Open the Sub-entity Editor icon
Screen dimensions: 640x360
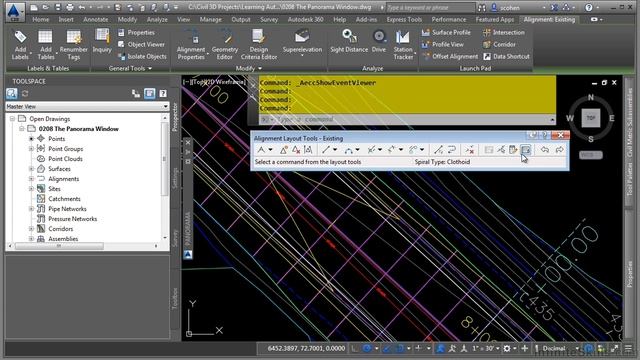[513, 150]
